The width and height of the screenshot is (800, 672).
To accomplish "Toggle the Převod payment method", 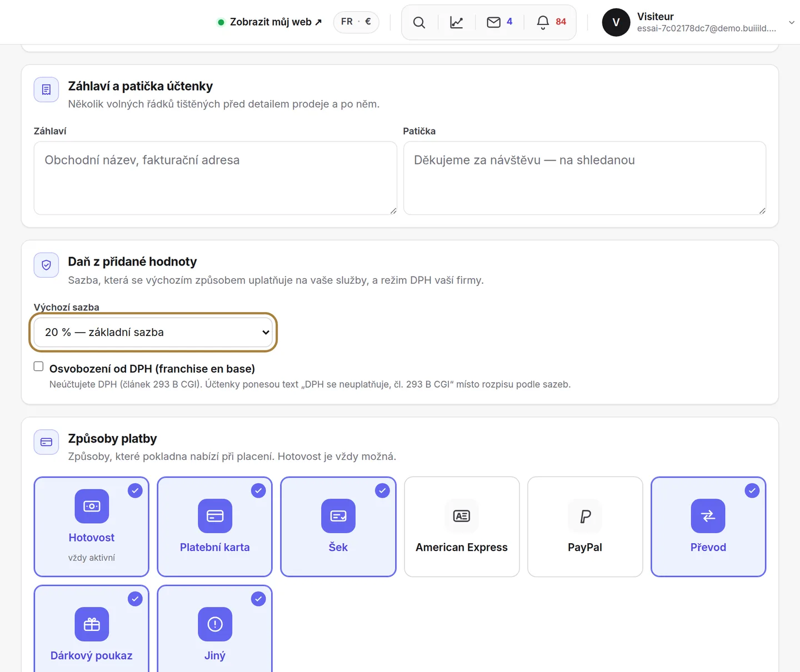I will [708, 526].
